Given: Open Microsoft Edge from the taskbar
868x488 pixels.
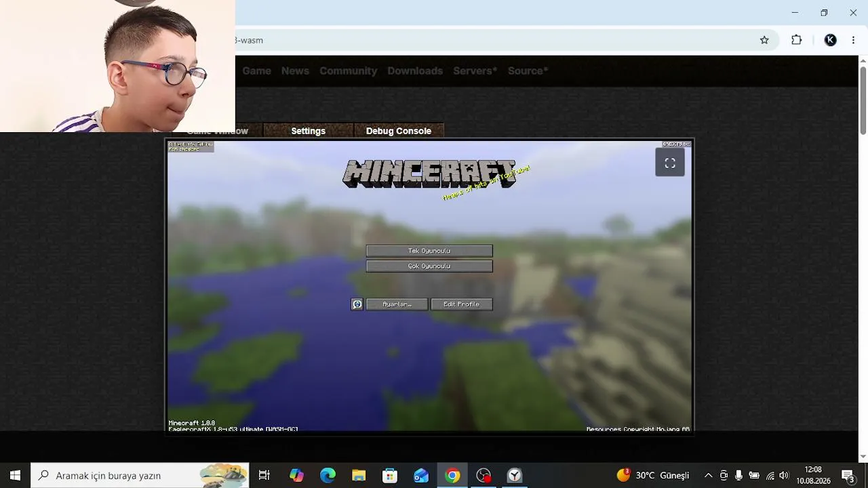Looking at the screenshot, I should (328, 475).
